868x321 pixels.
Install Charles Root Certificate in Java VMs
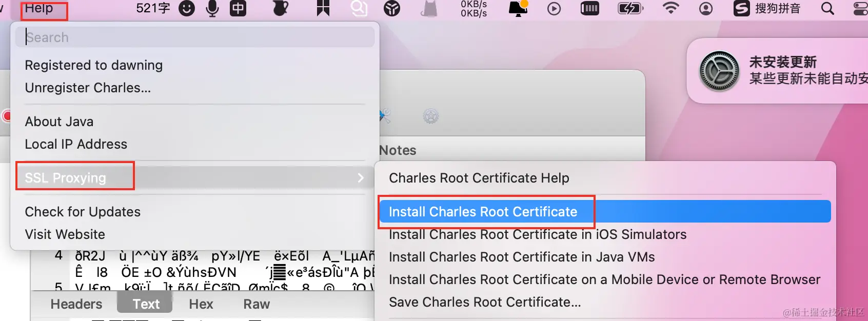click(522, 257)
